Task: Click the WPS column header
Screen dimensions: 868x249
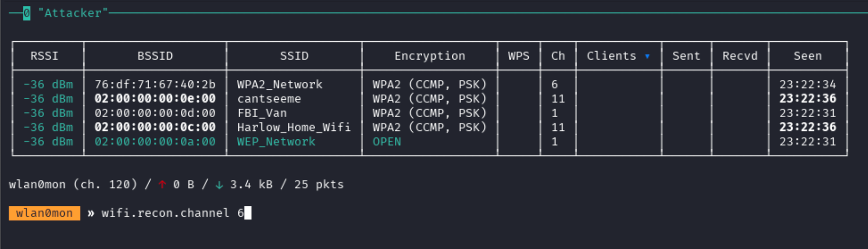Action: (x=519, y=56)
